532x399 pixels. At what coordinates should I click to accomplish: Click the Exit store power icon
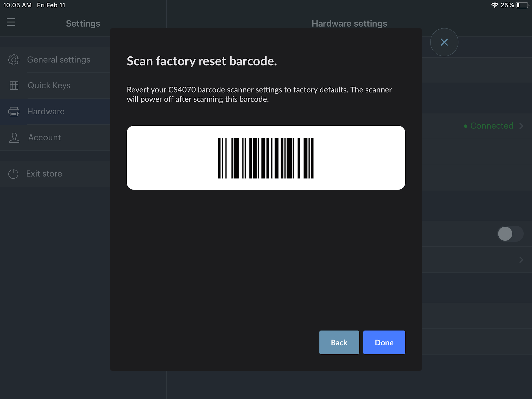click(x=13, y=174)
